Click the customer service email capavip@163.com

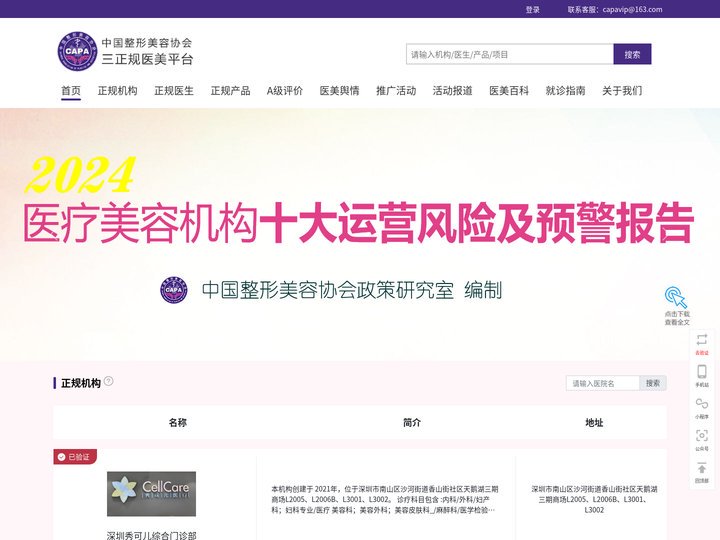[x=632, y=10]
